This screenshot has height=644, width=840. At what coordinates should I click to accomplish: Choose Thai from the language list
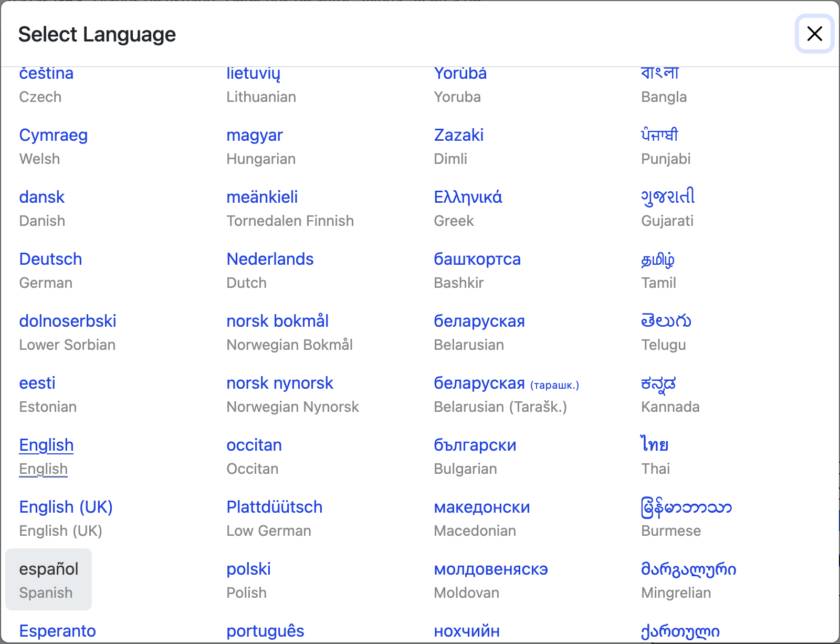(654, 445)
